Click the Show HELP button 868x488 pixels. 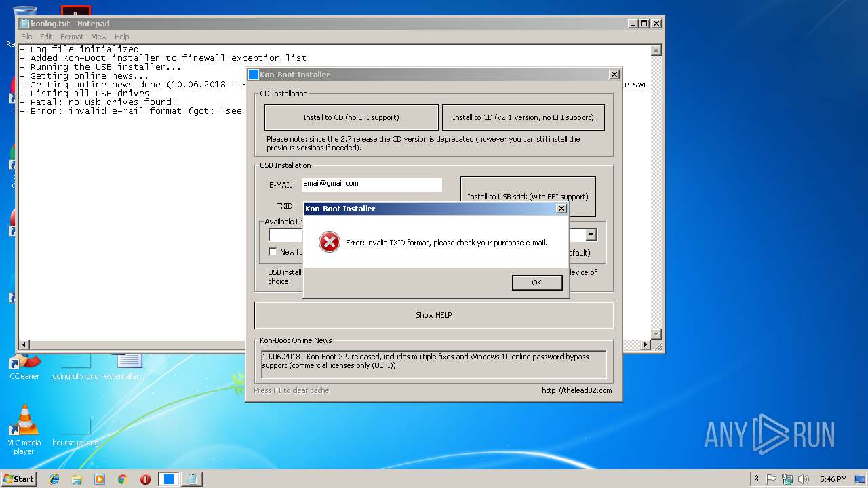(434, 315)
